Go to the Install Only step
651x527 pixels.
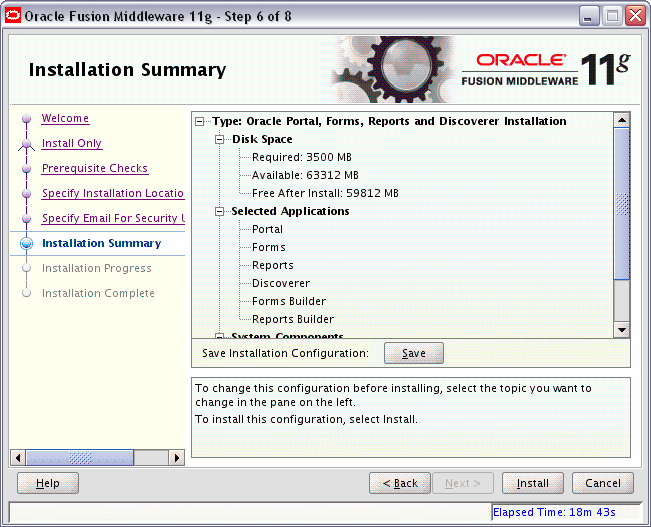[x=71, y=143]
